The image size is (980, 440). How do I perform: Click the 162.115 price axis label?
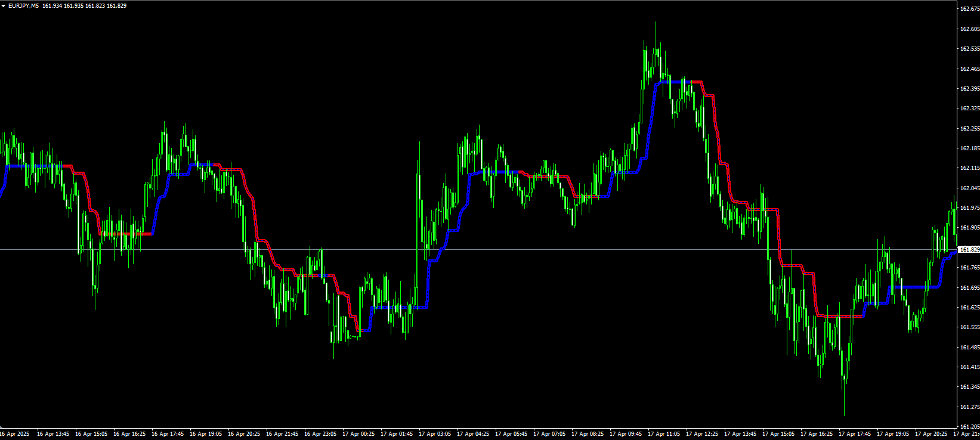pyautogui.click(x=969, y=168)
